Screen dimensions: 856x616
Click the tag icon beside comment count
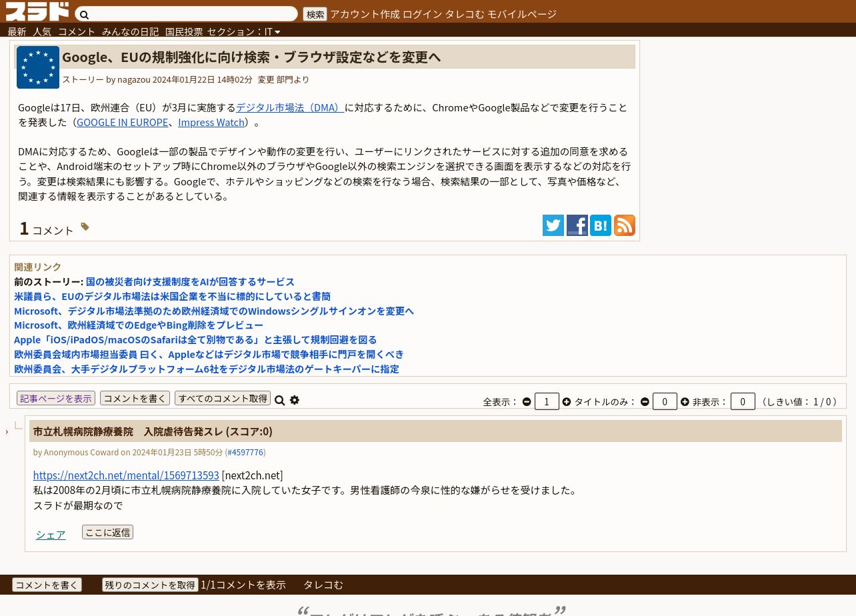[x=85, y=227]
